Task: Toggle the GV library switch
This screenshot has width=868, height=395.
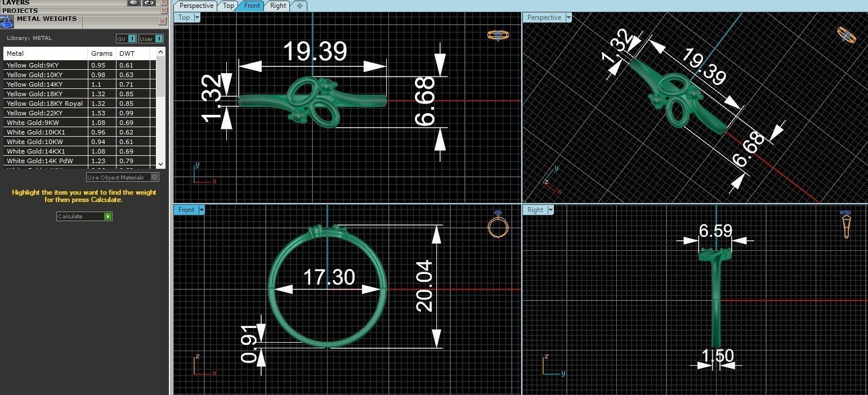Action: point(126,39)
